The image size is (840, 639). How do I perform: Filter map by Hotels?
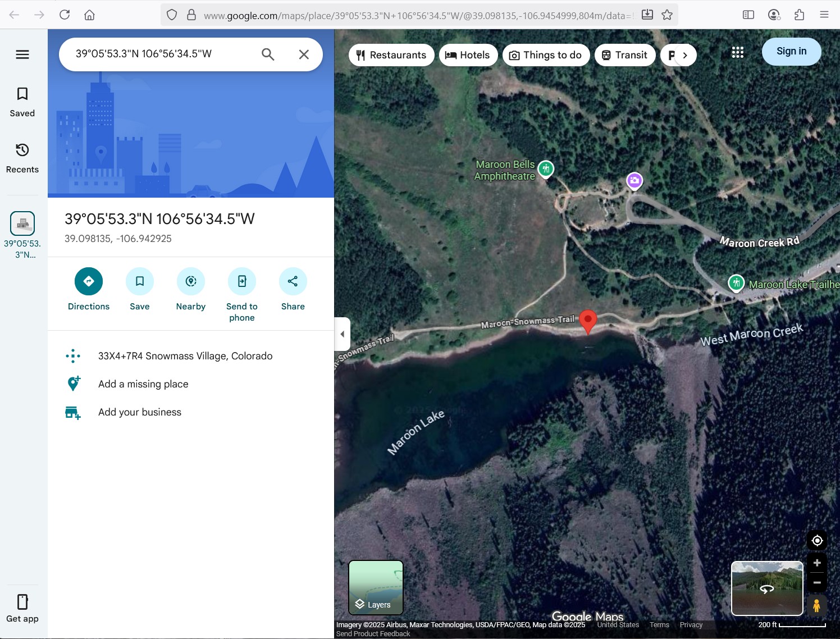(468, 55)
